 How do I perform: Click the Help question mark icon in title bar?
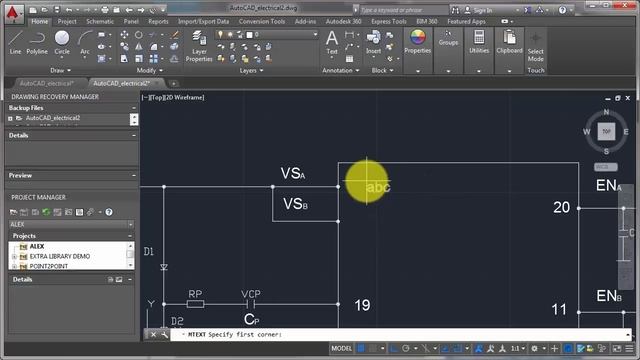click(x=562, y=10)
